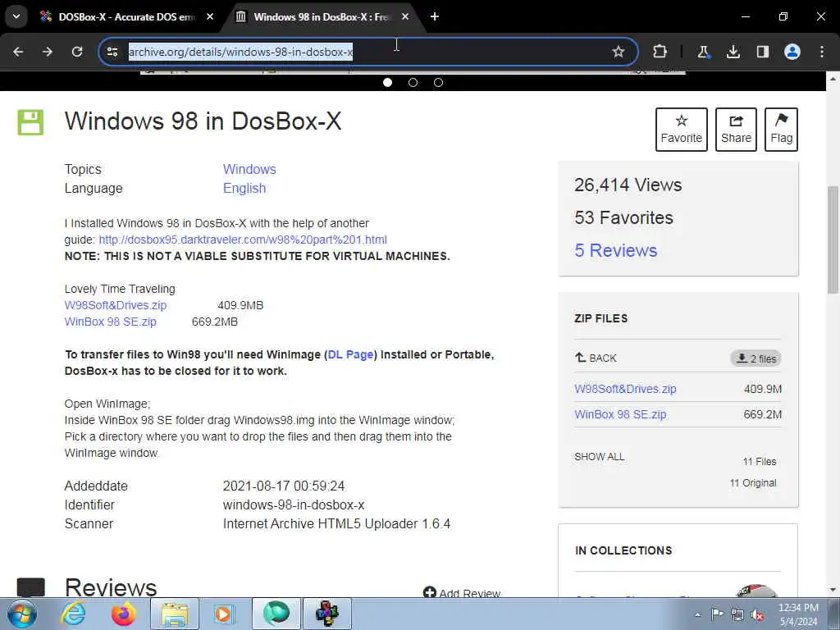840x630 pixels.
Task: Switch to DOSBox-X taskbar icon
Action: [x=327, y=614]
